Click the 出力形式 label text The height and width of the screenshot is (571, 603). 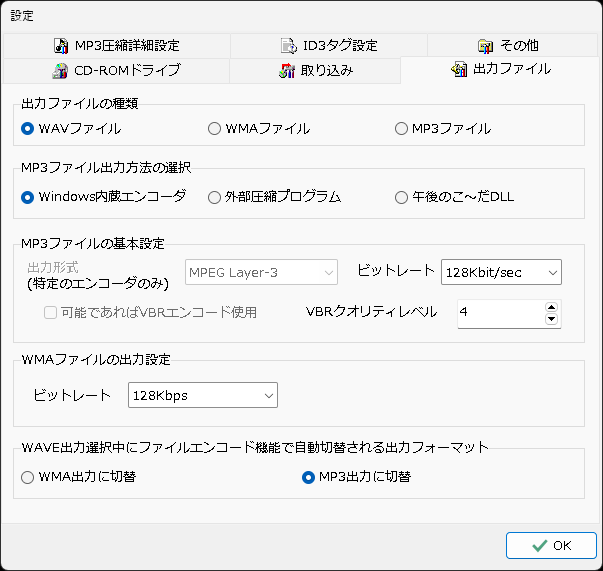[x=53, y=267]
